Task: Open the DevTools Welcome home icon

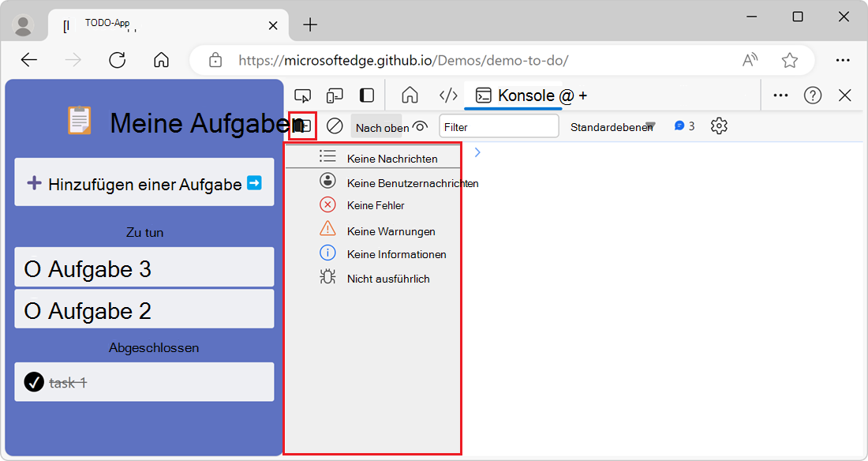Action: [410, 96]
